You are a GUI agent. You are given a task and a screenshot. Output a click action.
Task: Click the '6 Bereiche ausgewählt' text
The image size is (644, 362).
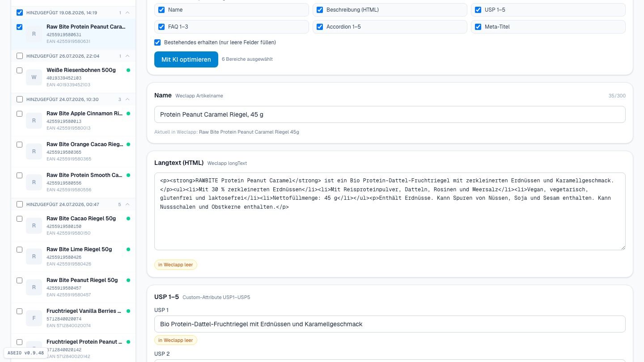(x=247, y=59)
